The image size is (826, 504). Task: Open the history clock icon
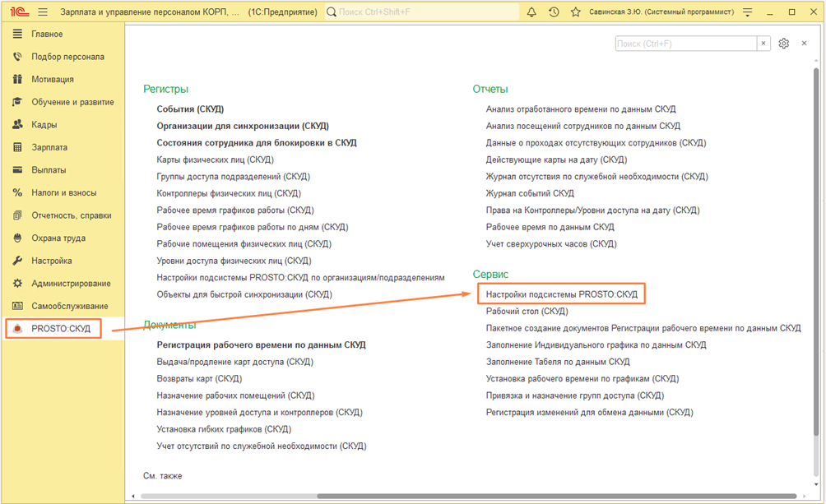554,12
